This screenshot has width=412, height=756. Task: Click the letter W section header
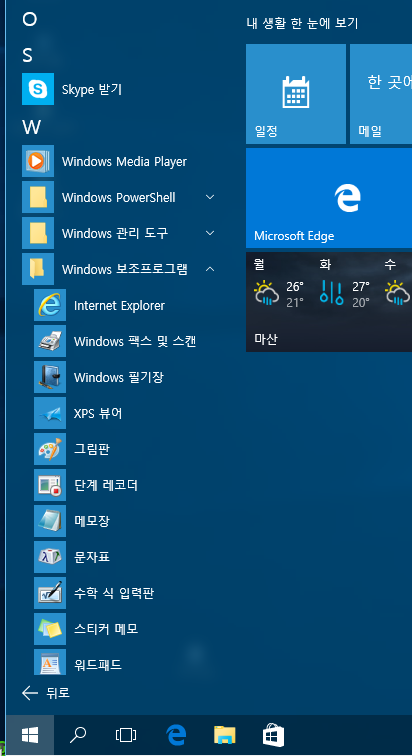click(31, 128)
